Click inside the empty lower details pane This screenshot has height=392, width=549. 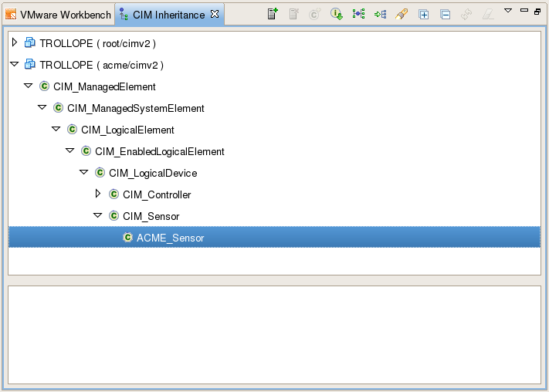275,335
